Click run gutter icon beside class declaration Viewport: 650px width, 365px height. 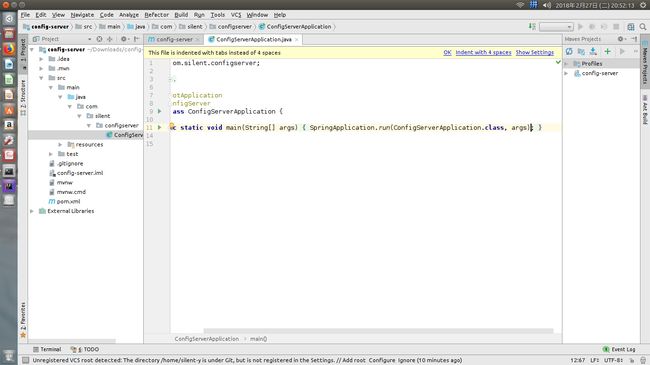160,111
